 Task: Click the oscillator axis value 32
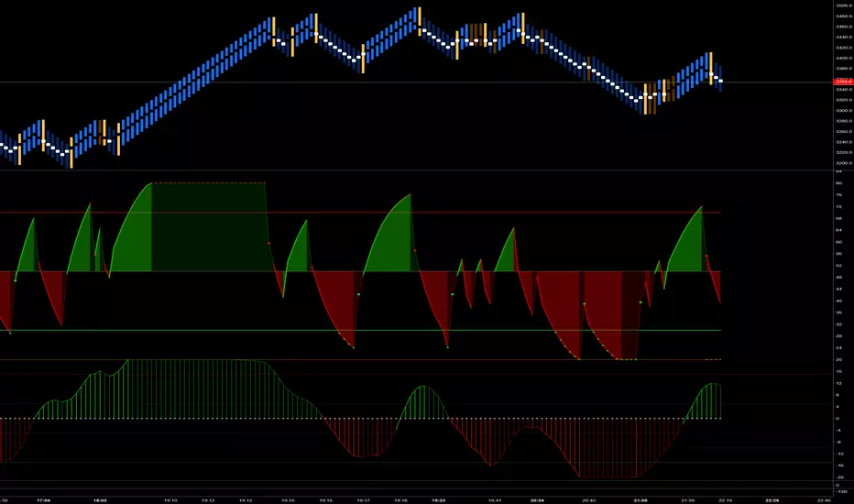coord(838,324)
